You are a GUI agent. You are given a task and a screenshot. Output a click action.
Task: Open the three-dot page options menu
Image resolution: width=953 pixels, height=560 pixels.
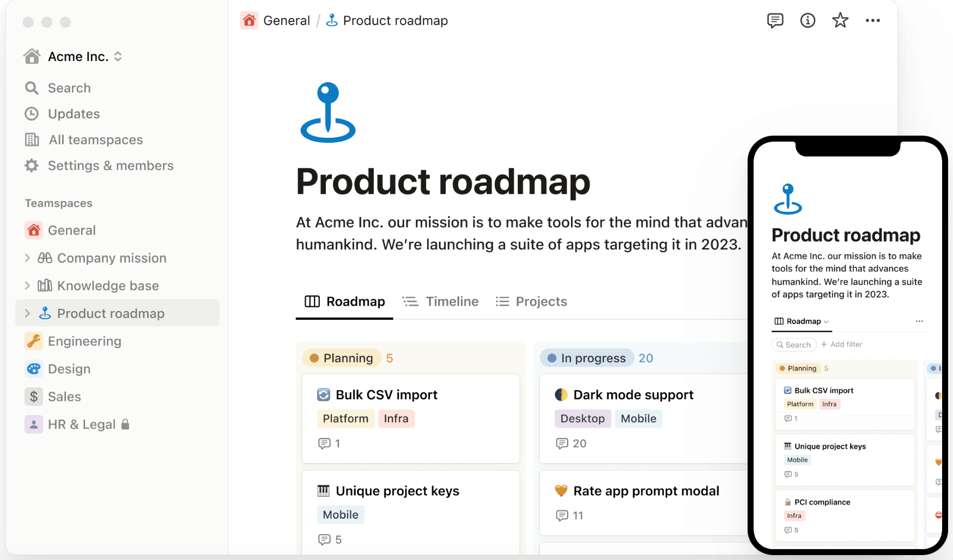point(872,21)
